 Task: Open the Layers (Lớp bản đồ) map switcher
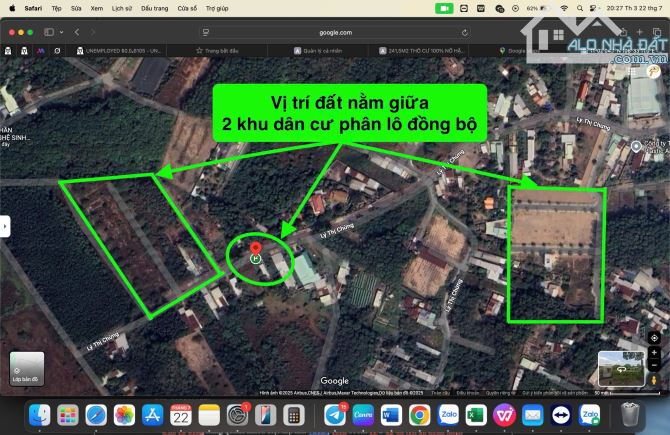click(x=27, y=368)
